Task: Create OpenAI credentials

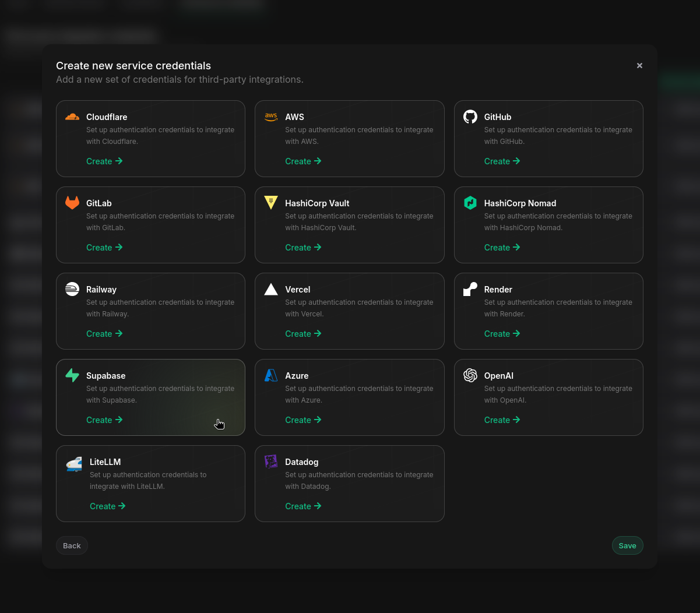Action: pos(502,420)
